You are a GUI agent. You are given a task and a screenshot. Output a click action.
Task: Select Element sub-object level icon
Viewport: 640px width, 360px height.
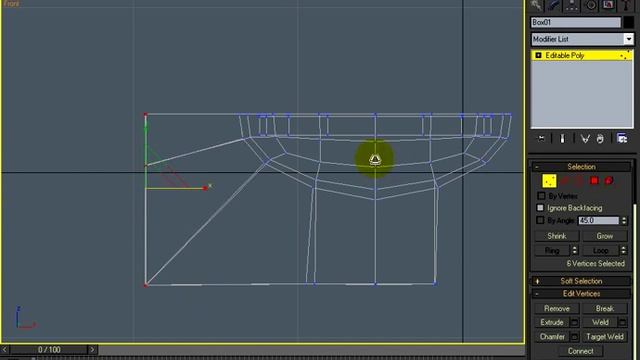point(609,180)
